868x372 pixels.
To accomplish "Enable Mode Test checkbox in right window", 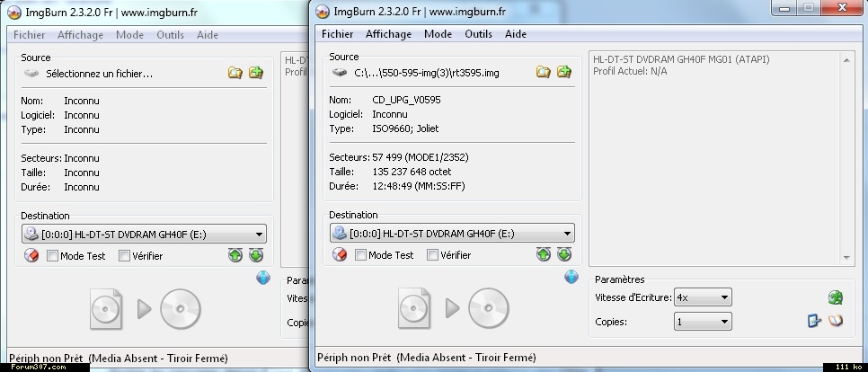I will pos(361,255).
